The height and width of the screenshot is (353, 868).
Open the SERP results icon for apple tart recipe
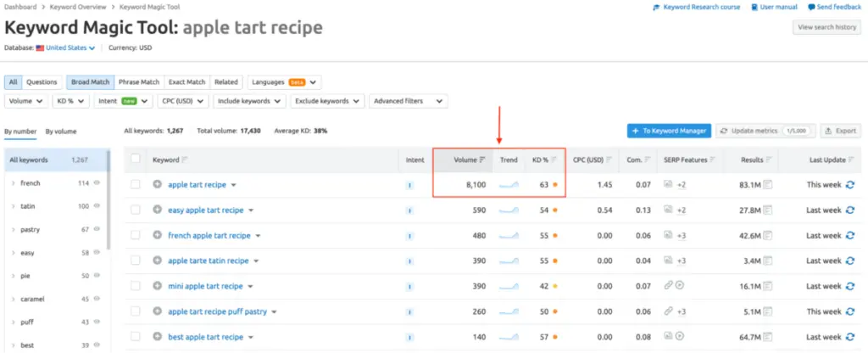click(x=768, y=184)
